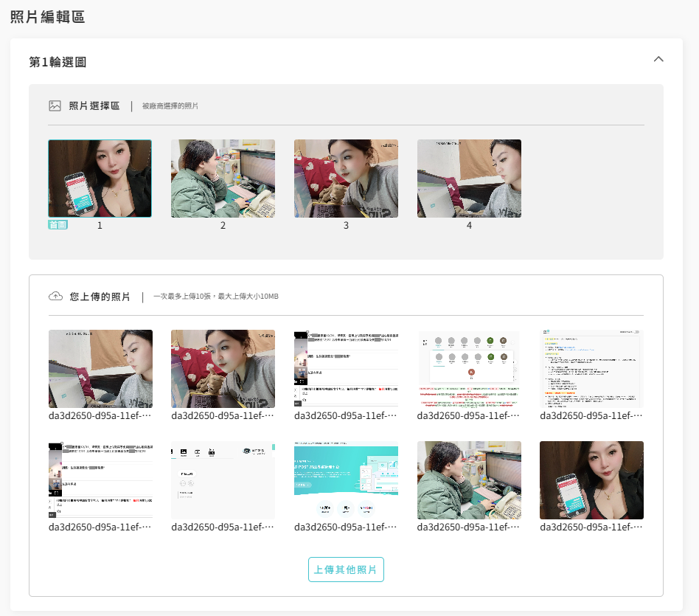The width and height of the screenshot is (699, 616).
Task: Click number 3 label under chosen photo
Action: click(346, 225)
